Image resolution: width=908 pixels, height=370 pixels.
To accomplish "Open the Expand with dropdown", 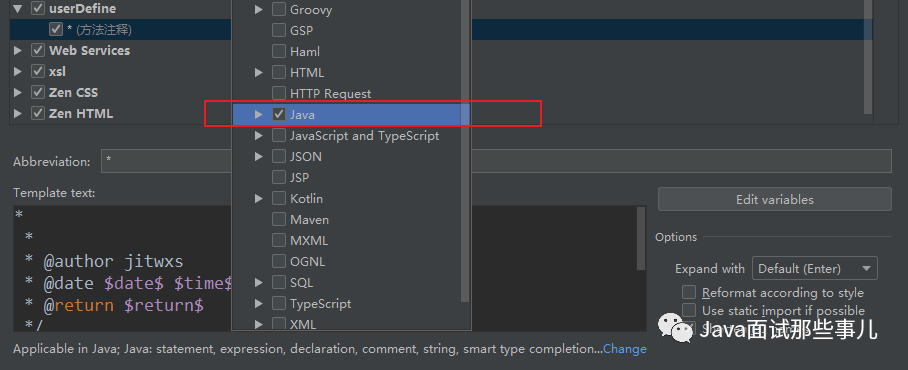I will [814, 269].
